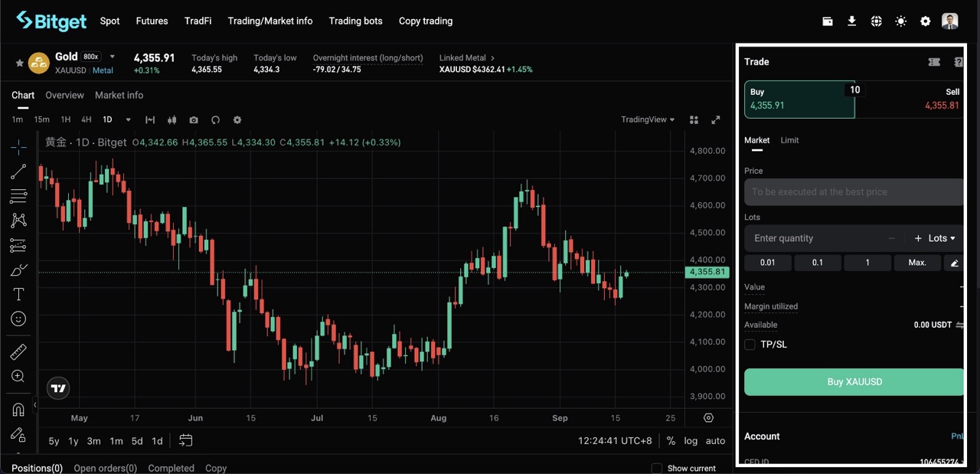The height and width of the screenshot is (474, 980).
Task: Open the language globe icon
Action: 877,21
